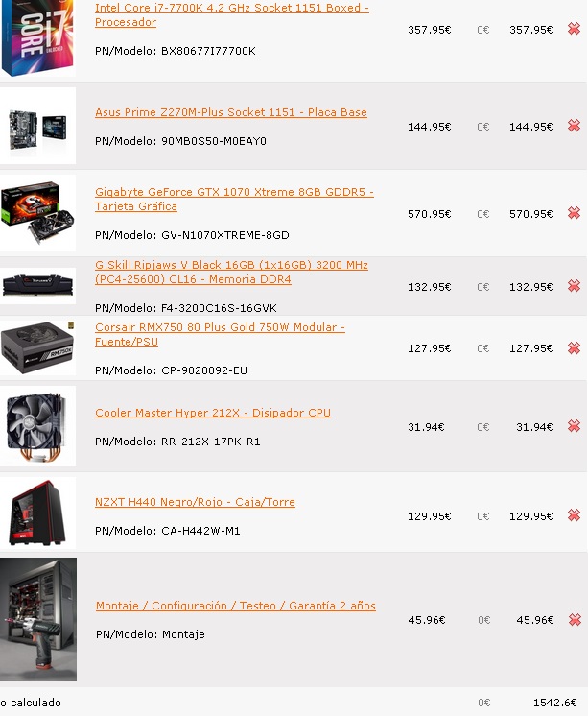The image size is (588, 716).
Task: Open Intel Core i7-7700K product link
Action: pyautogui.click(x=232, y=15)
